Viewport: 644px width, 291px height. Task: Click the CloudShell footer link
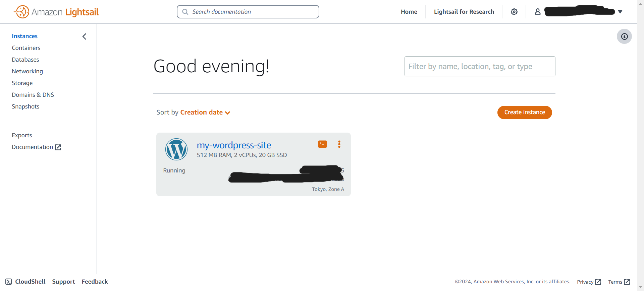click(30, 282)
